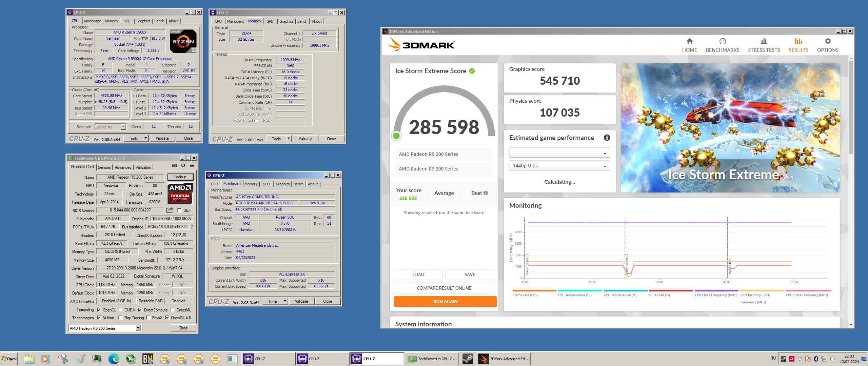Click the Bus Interface question mark in GPU-Z

coord(192,227)
